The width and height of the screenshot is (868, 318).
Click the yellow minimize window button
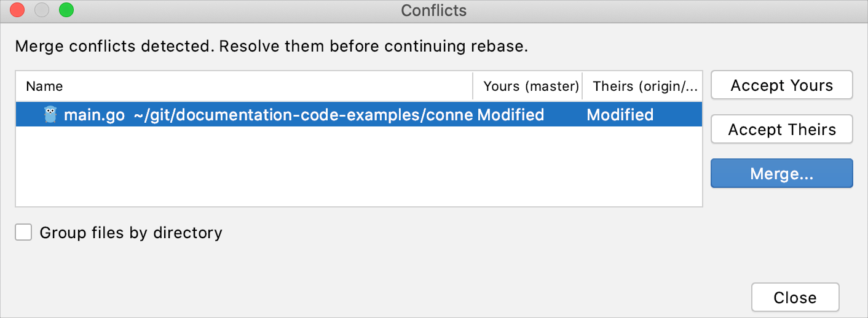[42, 10]
